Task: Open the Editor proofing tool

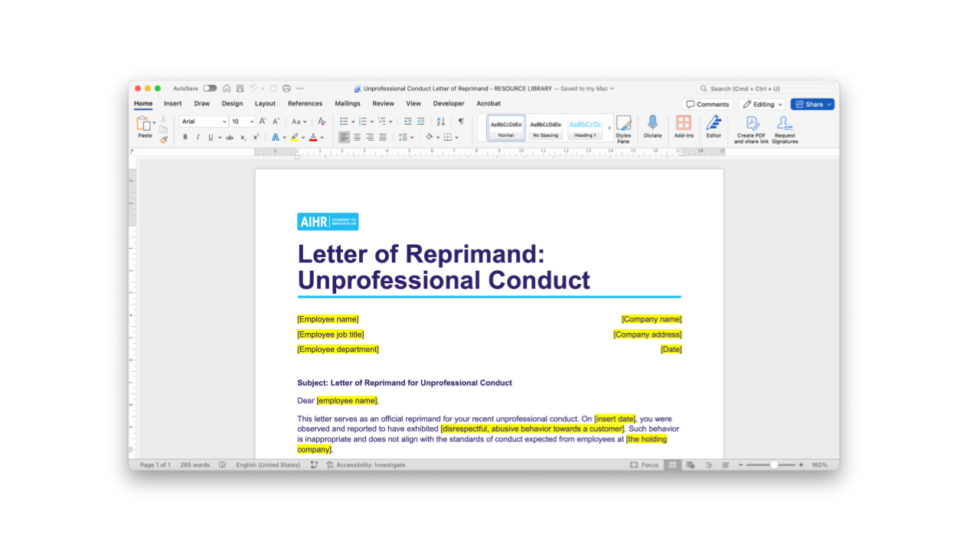Action: point(714,127)
